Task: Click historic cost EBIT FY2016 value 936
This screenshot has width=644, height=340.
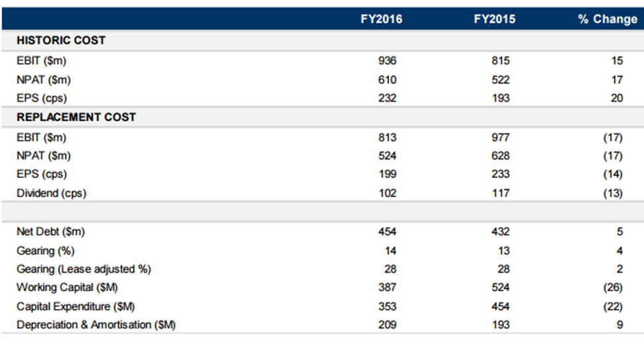Action: (x=387, y=61)
